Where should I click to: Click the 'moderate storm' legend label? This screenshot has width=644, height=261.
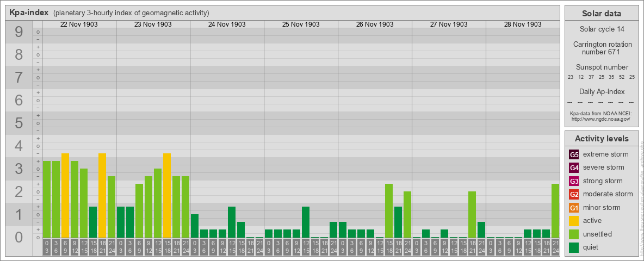click(608, 194)
